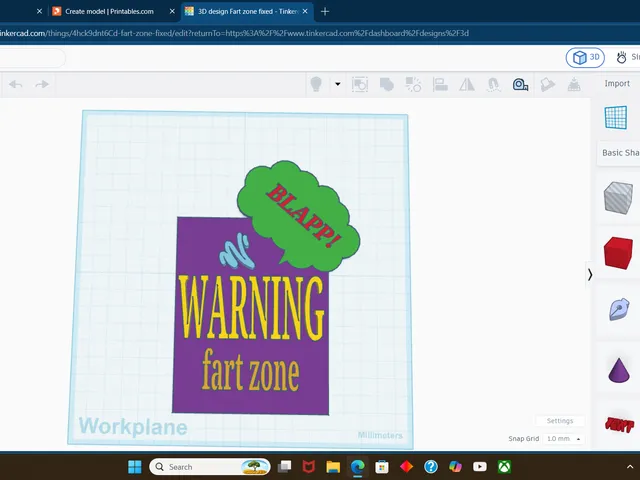Pick the striped hole Box shape

tap(618, 198)
